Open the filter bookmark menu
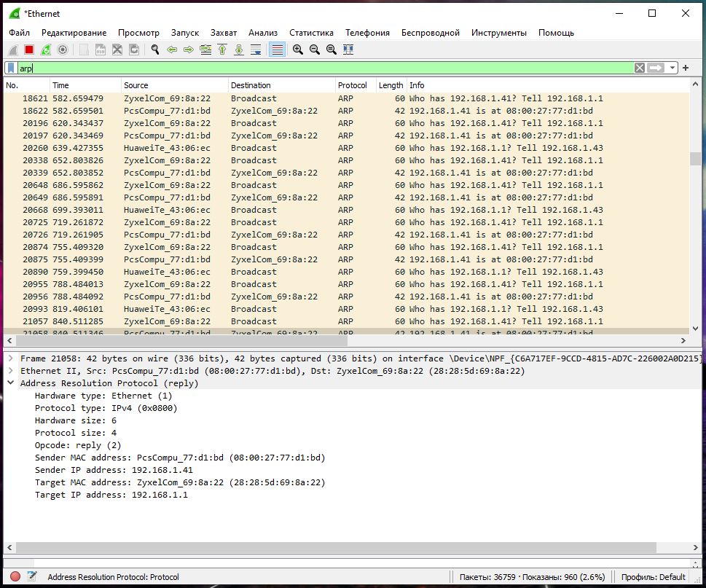706x588 pixels. [12, 68]
